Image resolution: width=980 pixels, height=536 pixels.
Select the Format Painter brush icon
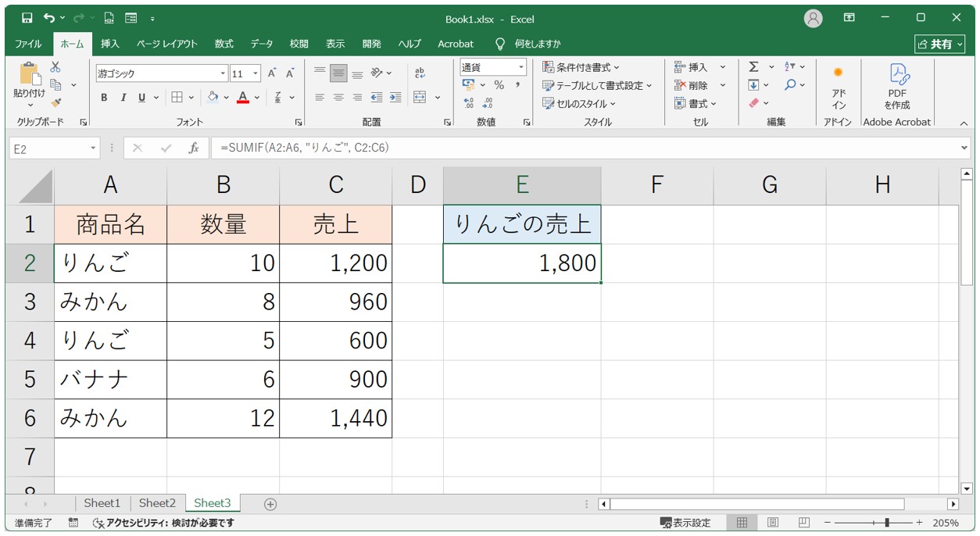point(55,102)
